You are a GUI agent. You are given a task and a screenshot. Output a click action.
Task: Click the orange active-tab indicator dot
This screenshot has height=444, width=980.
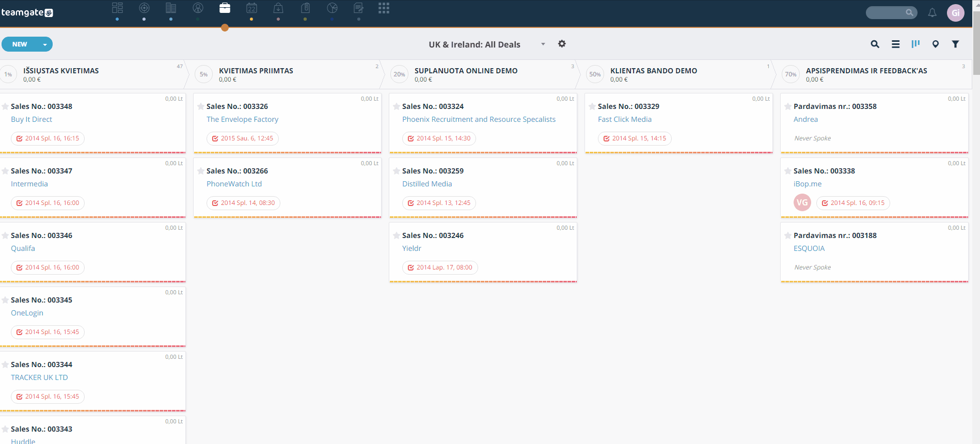225,28
